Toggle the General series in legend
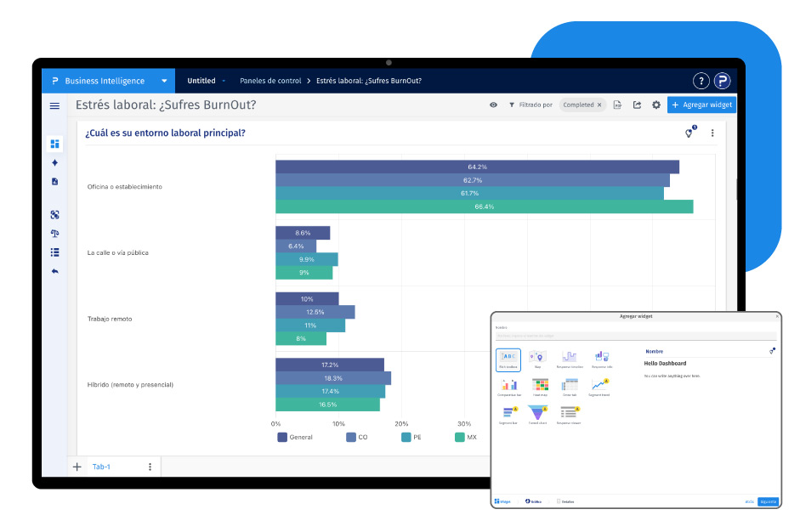This screenshot has height=532, width=800. [x=295, y=437]
